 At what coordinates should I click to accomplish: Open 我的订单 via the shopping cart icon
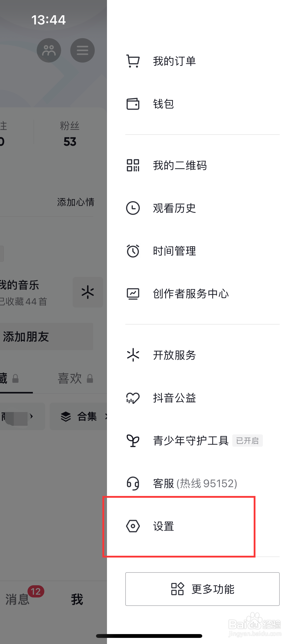[133, 61]
